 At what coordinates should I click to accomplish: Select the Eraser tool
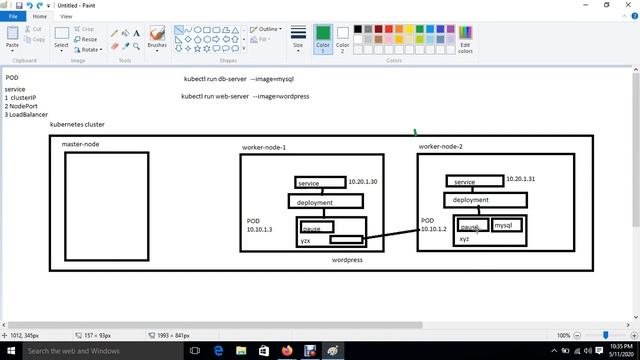point(115,47)
